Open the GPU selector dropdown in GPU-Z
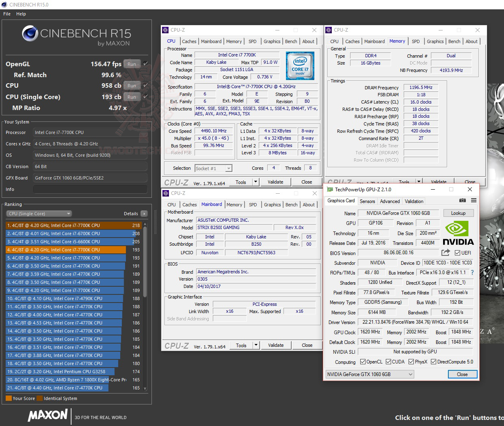The height and width of the screenshot is (426, 504). (370, 374)
